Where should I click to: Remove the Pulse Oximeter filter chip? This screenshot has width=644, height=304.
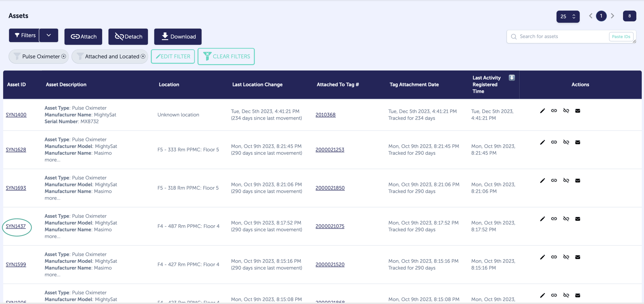(64, 56)
